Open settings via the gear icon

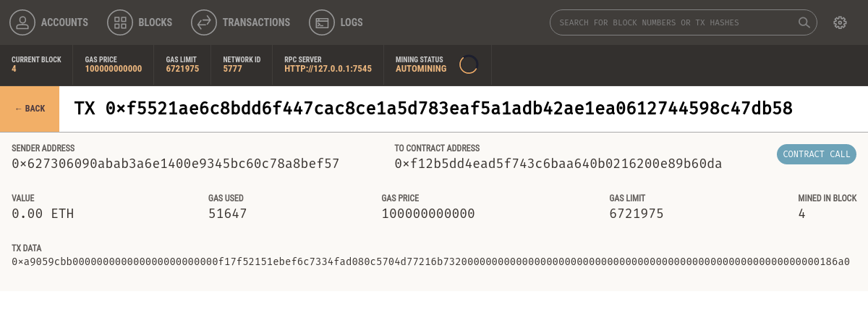coord(840,22)
